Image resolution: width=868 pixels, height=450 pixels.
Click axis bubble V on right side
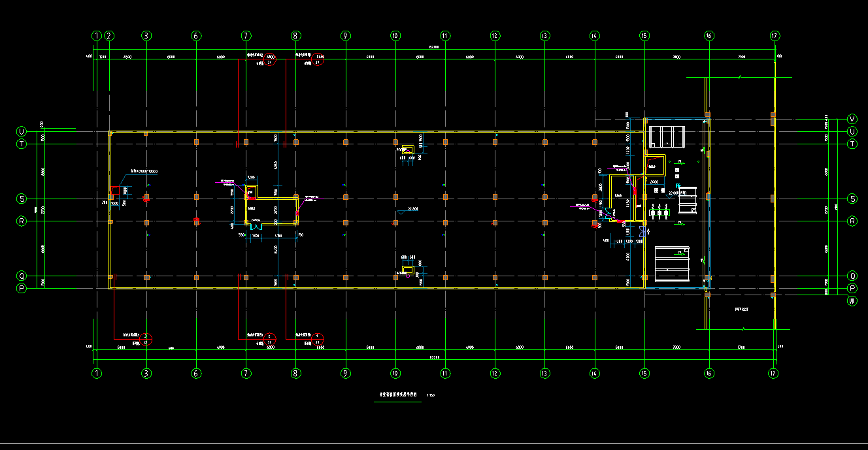(x=852, y=119)
